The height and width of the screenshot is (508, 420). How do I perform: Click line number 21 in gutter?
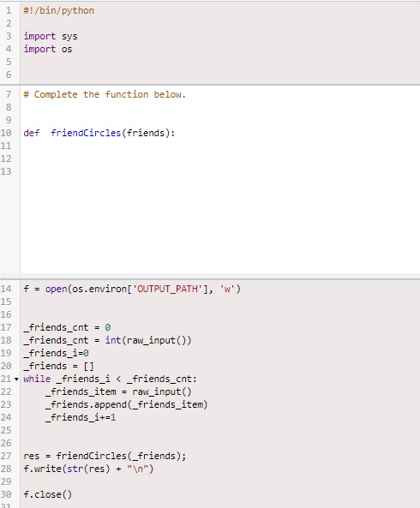pyautogui.click(x=6, y=379)
